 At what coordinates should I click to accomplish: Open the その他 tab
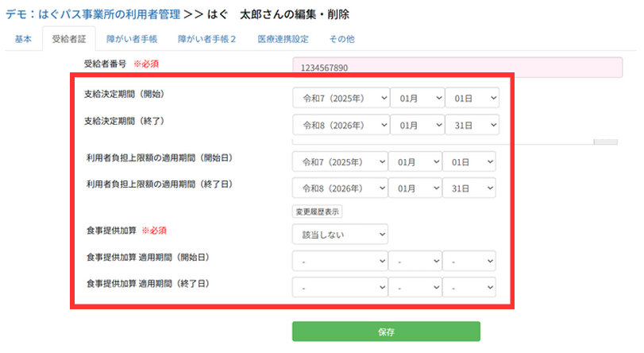click(x=341, y=39)
